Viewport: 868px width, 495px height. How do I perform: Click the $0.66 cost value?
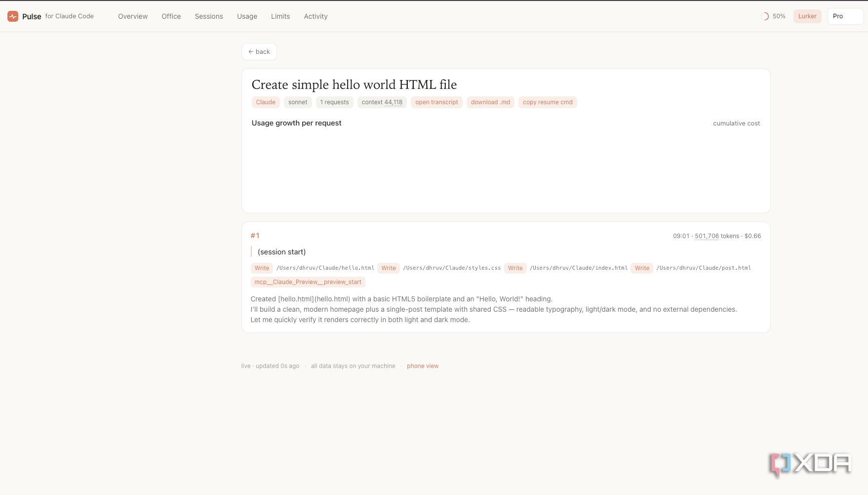click(x=752, y=236)
